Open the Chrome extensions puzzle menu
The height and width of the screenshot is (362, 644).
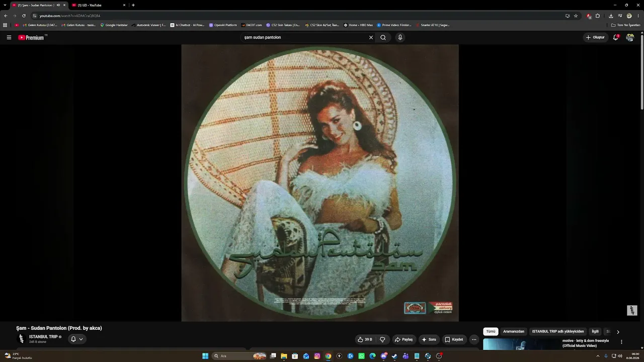coord(598,16)
